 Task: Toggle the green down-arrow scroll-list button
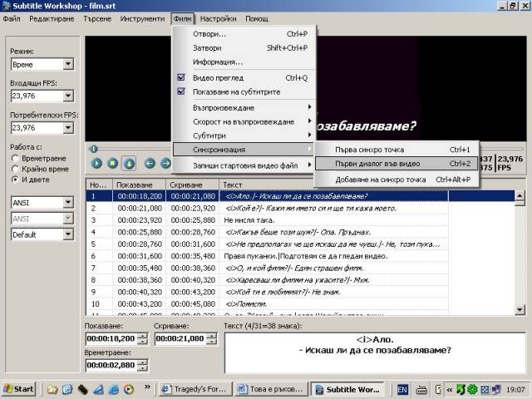coord(129,164)
